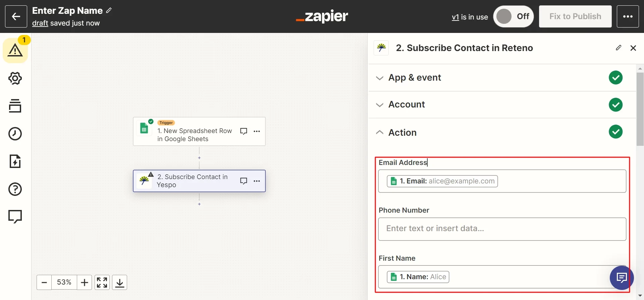Viewport: 644px width, 300px height.
Task: Open options menu of Subscribe Contact step
Action: point(257,181)
